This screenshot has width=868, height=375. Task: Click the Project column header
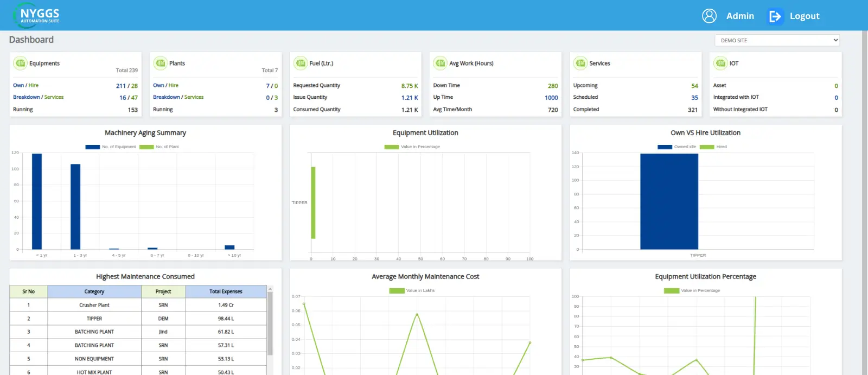[x=163, y=291]
